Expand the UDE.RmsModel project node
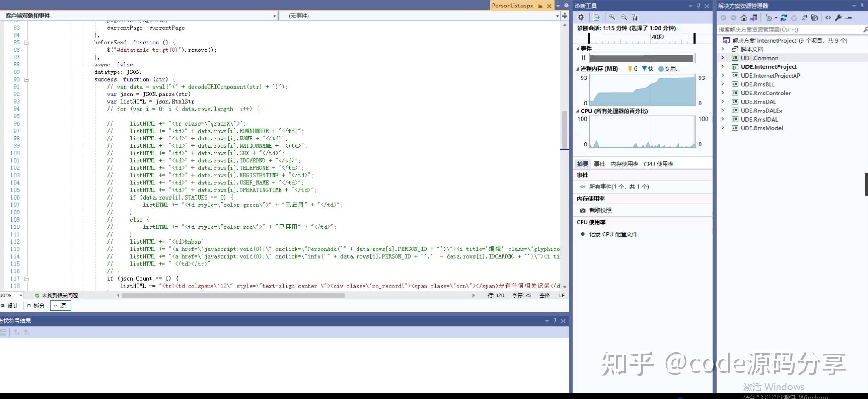868x399 pixels. 722,128
